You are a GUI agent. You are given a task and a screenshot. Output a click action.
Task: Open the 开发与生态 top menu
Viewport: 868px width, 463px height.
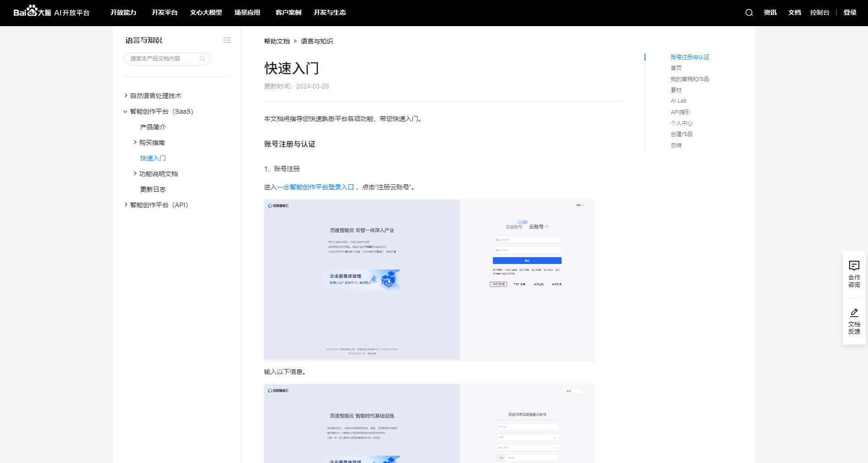coord(330,12)
